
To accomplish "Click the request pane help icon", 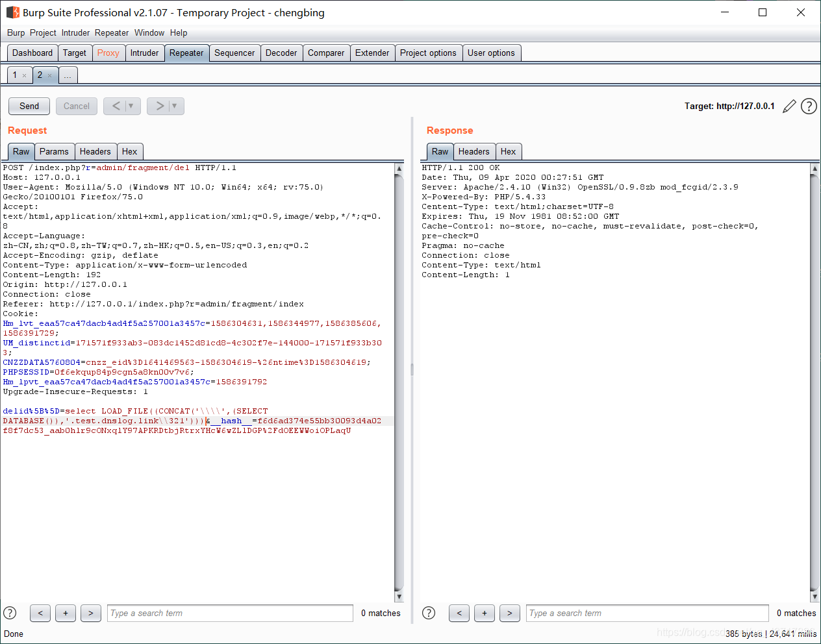I will 10,613.
